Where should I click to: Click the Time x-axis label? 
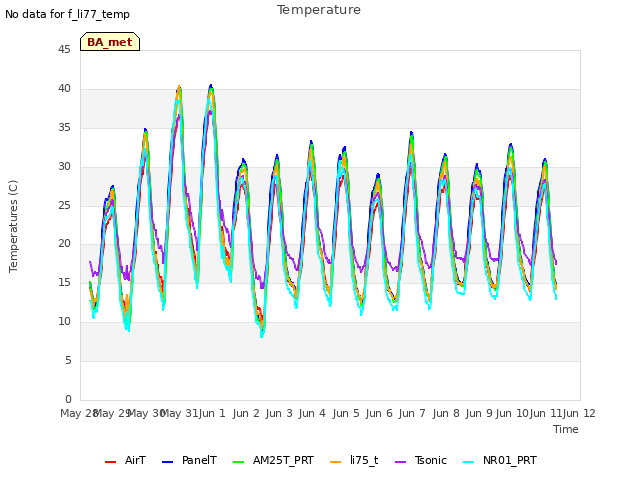[x=566, y=429]
